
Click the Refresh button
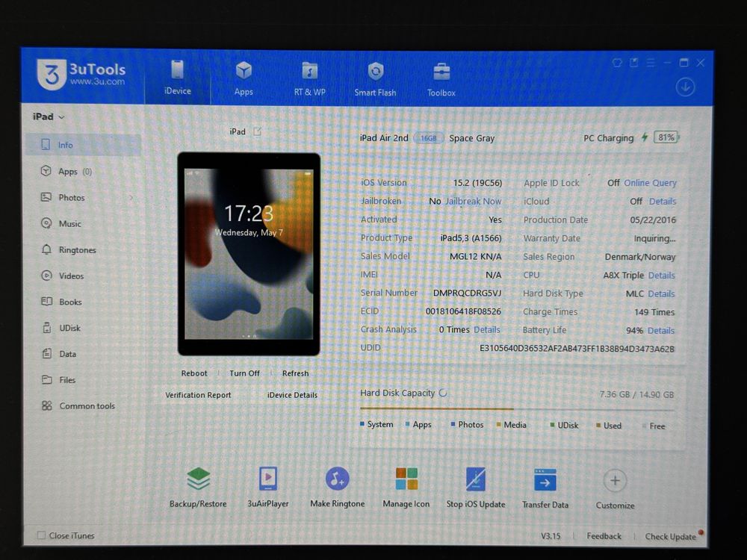point(295,373)
